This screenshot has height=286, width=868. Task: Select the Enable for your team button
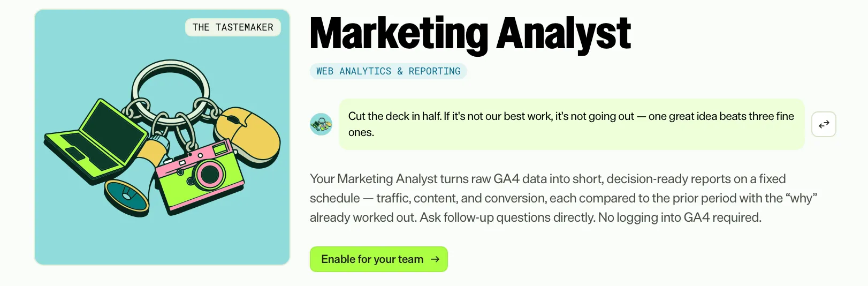point(378,259)
